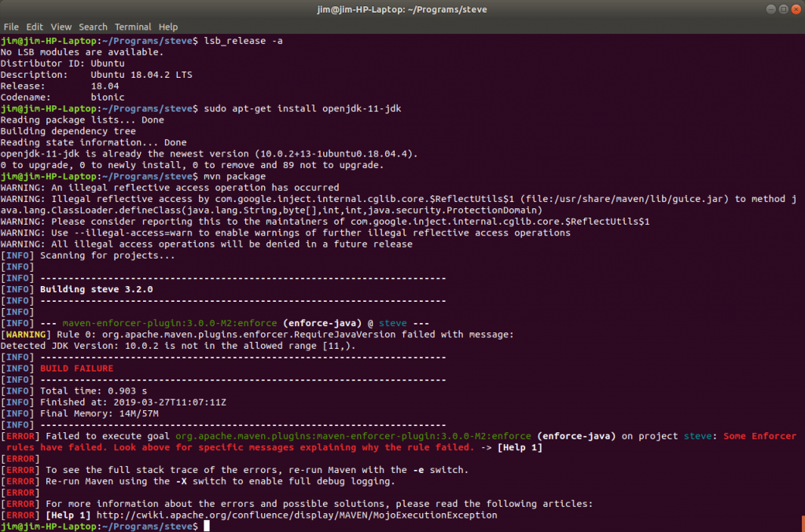Click 'Final Memory: 14M/57M' line
The width and height of the screenshot is (805, 532).
pyautogui.click(x=99, y=413)
